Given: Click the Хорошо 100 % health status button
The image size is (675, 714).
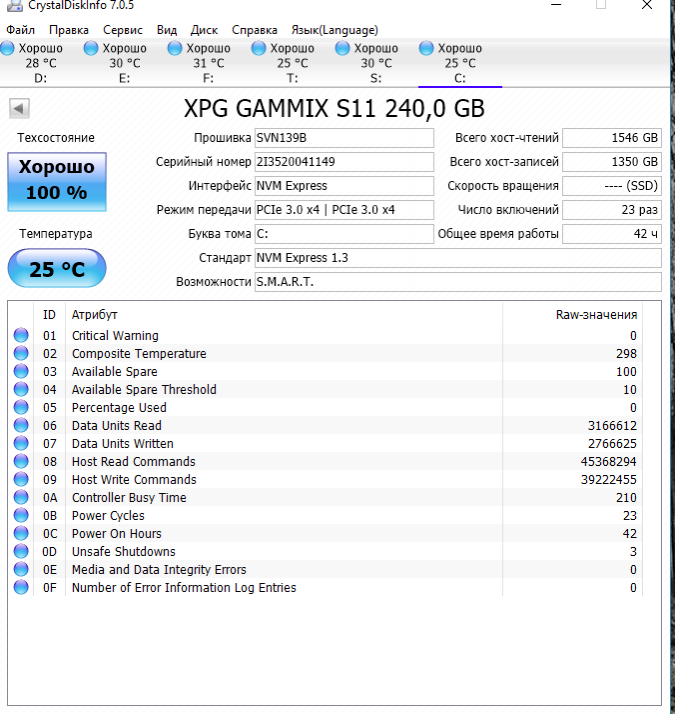Looking at the screenshot, I should pos(57,182).
